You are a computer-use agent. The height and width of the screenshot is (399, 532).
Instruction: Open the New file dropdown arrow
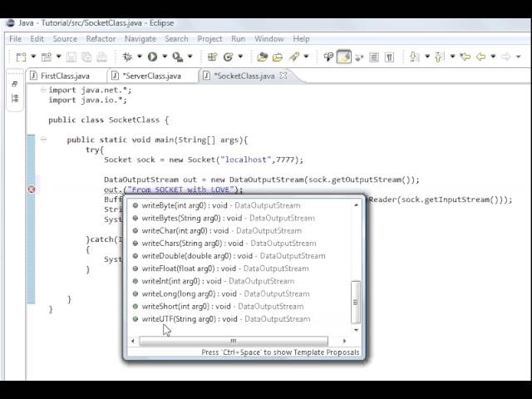pyautogui.click(x=33, y=57)
